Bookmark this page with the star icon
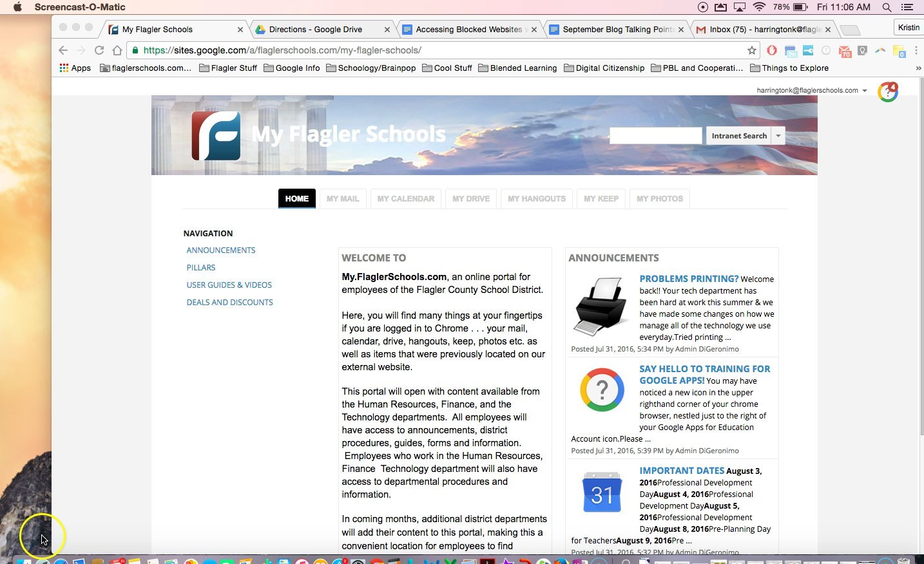The image size is (924, 564). 751,50
